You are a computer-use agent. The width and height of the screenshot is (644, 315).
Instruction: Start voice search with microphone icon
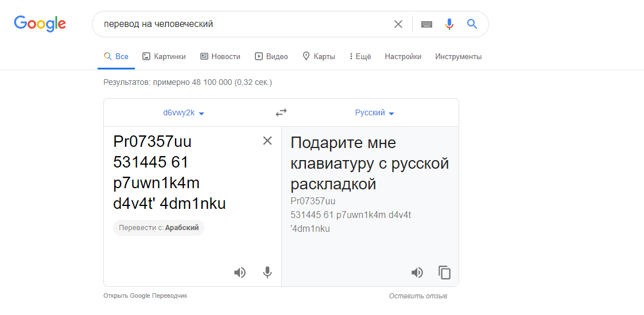(449, 24)
